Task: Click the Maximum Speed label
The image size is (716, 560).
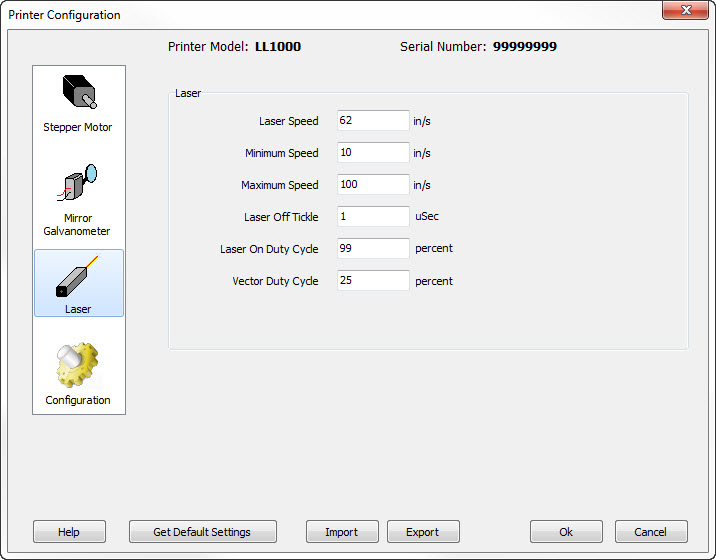Action: 279,185
